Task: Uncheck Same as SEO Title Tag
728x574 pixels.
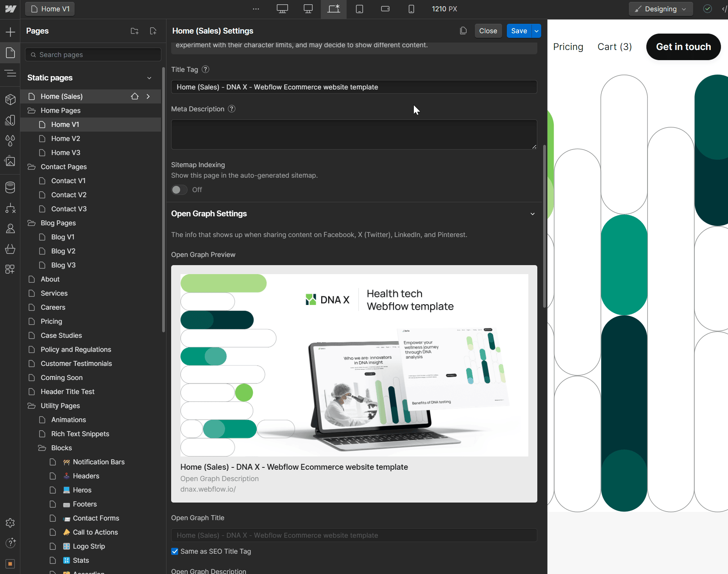Action: (175, 551)
